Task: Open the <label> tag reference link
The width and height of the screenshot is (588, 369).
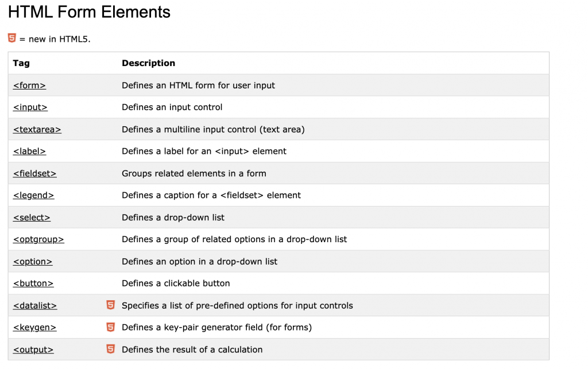Action: pos(30,151)
